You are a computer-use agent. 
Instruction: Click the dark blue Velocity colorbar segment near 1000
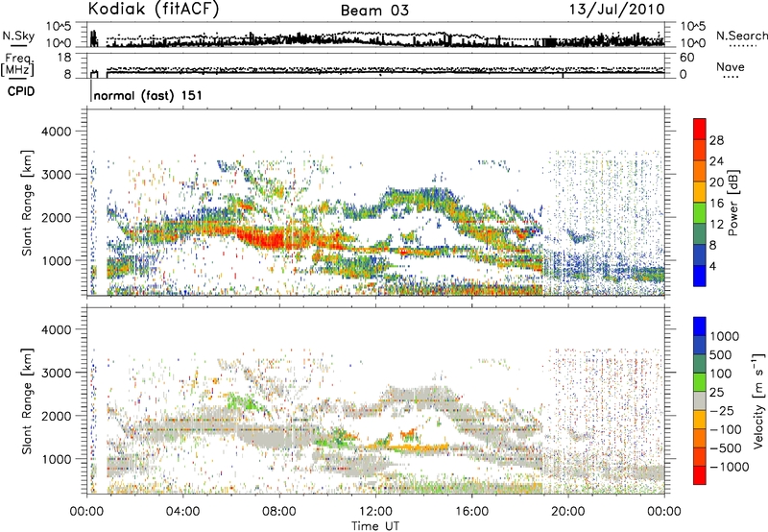[700, 326]
